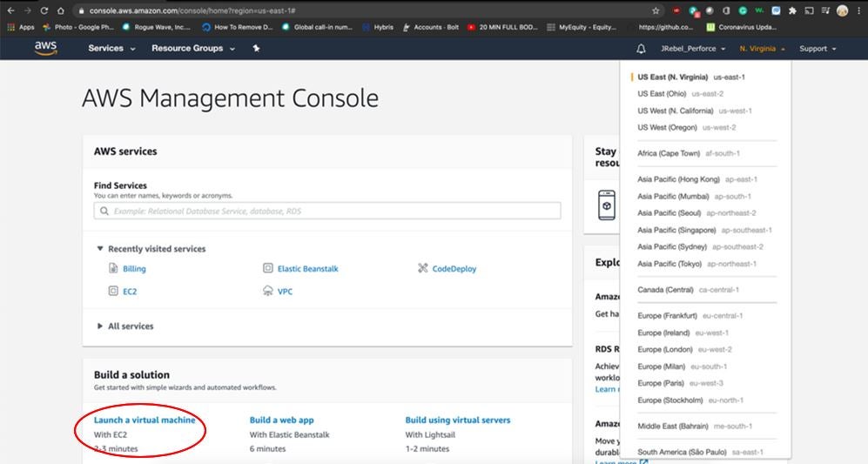Click Build a web app link

point(282,420)
